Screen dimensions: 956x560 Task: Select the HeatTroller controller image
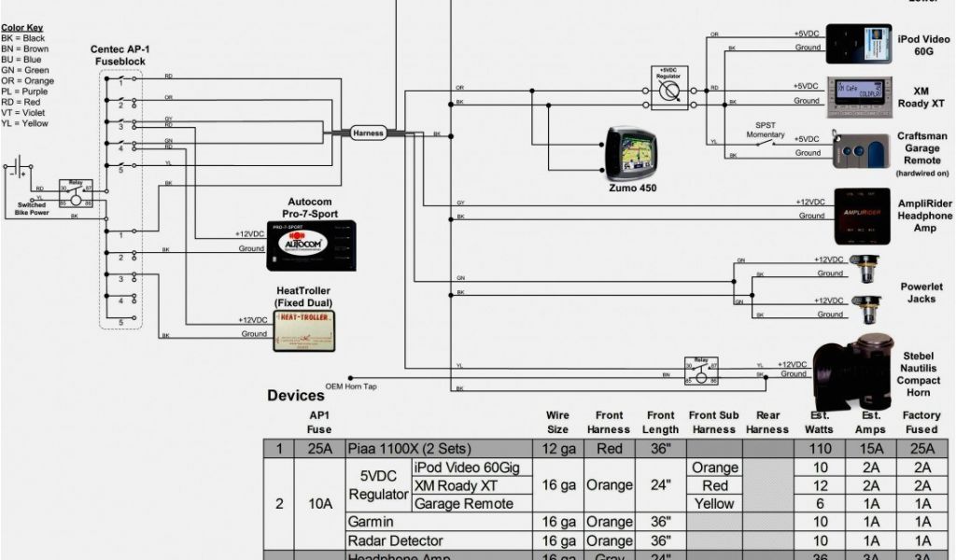click(x=305, y=330)
